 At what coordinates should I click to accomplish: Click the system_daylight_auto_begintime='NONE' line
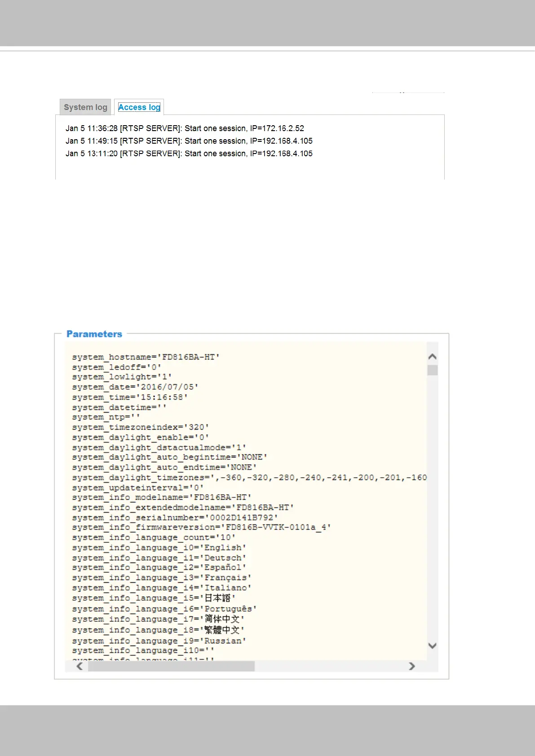[170, 457]
